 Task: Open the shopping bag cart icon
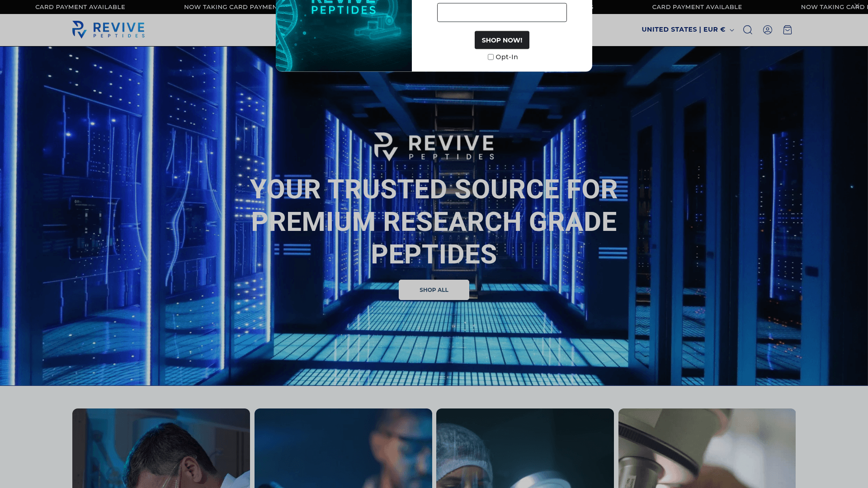[788, 30]
